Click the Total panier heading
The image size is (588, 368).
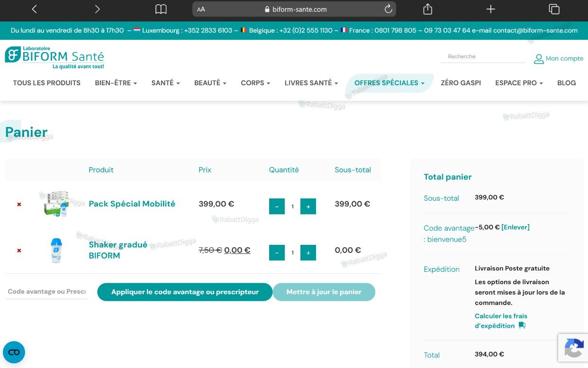pos(448,177)
